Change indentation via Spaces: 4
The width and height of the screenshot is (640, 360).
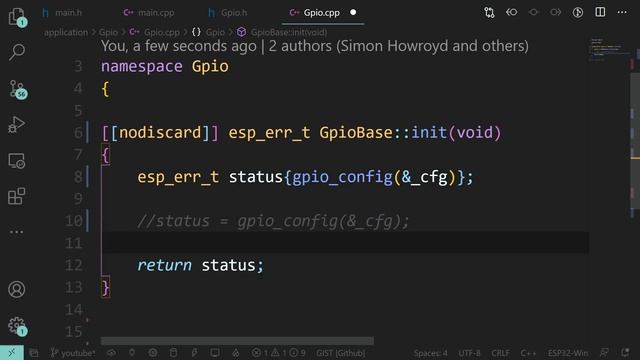[x=430, y=353]
